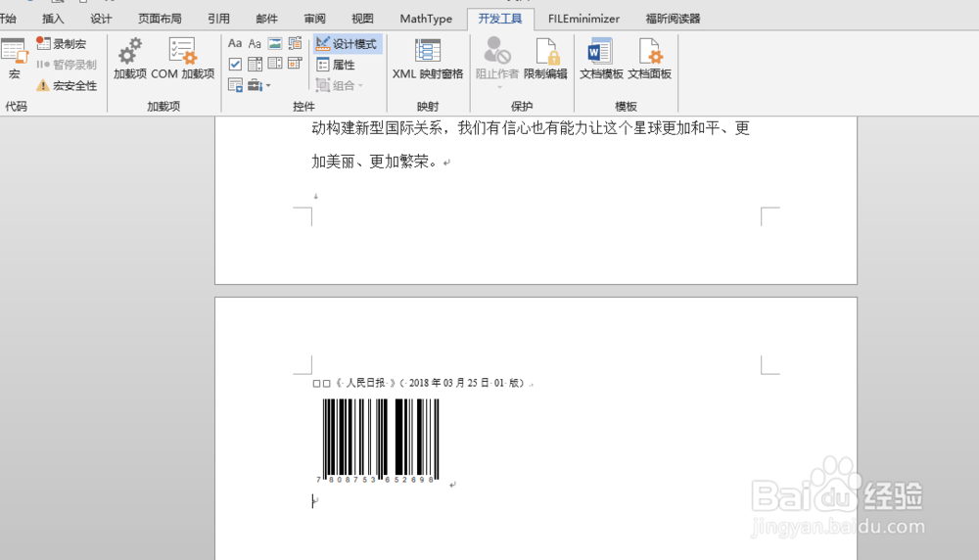Open the XML 映射窗格 mapping pane
Image resolution: width=979 pixels, height=560 pixels.
pos(428,58)
